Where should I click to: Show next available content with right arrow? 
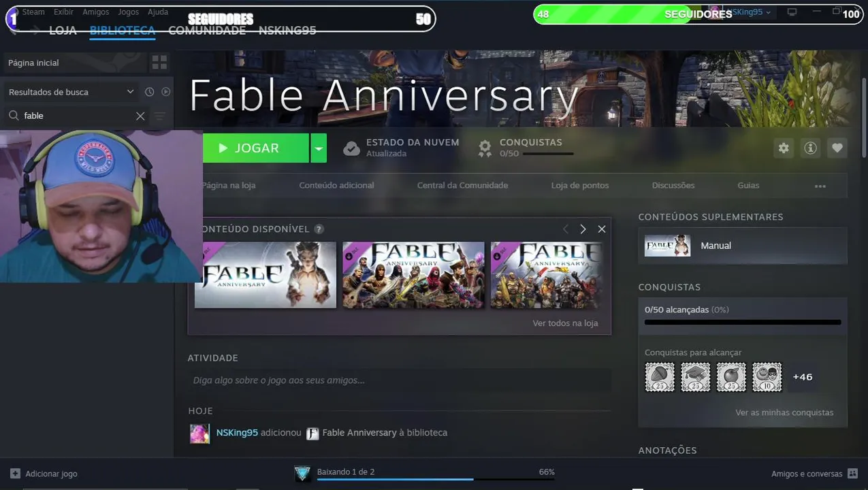[x=583, y=229]
